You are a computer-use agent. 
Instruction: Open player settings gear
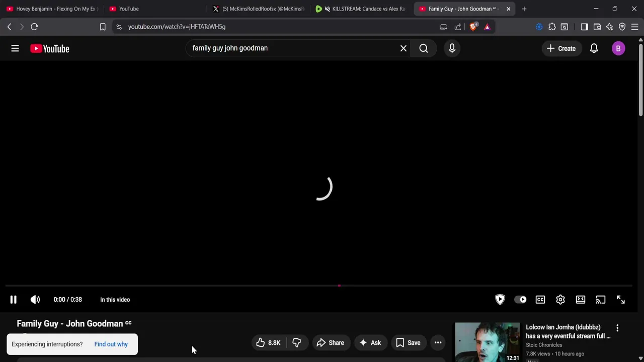point(560,300)
